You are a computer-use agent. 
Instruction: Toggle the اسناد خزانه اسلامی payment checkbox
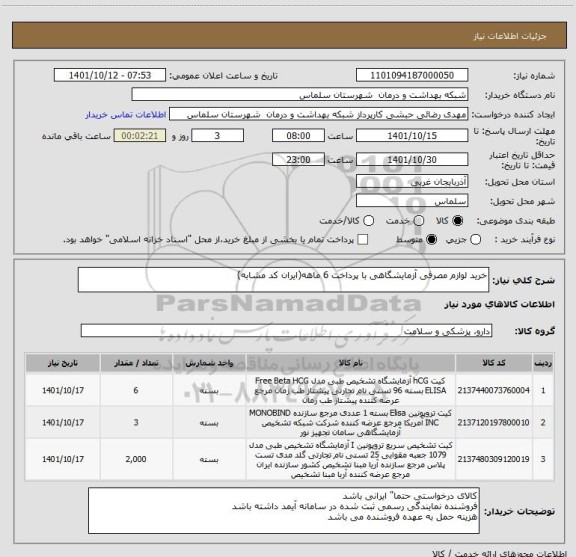pos(363,240)
